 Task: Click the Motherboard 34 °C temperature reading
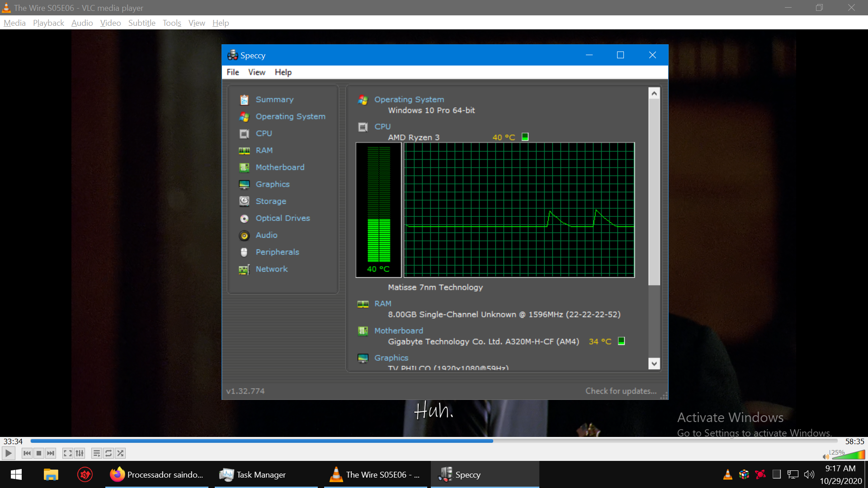pos(600,342)
